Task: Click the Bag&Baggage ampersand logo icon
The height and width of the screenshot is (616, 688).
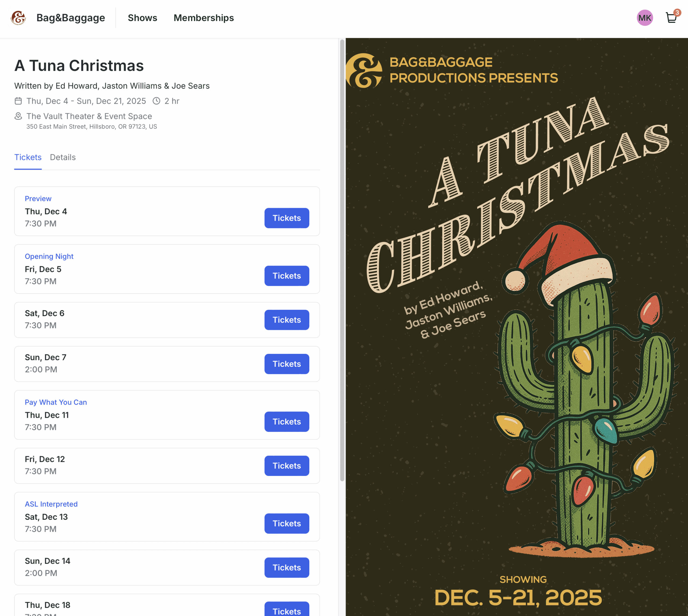Action: click(x=18, y=17)
